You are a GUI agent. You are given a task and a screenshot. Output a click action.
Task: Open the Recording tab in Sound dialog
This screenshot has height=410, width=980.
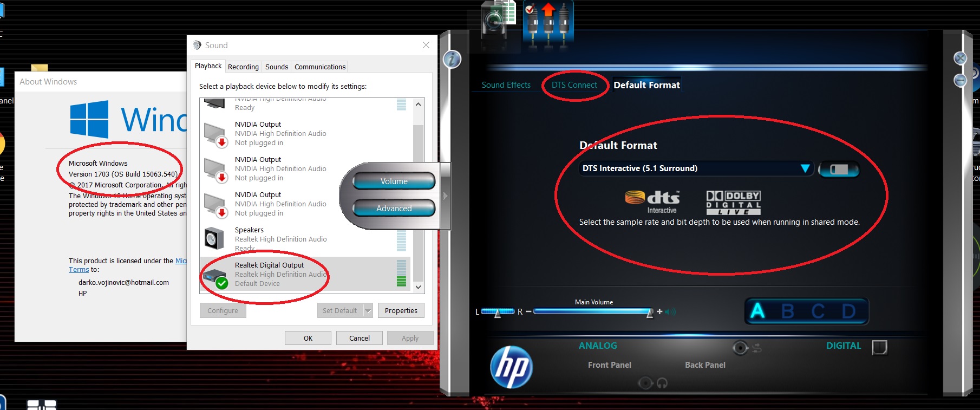tap(243, 67)
